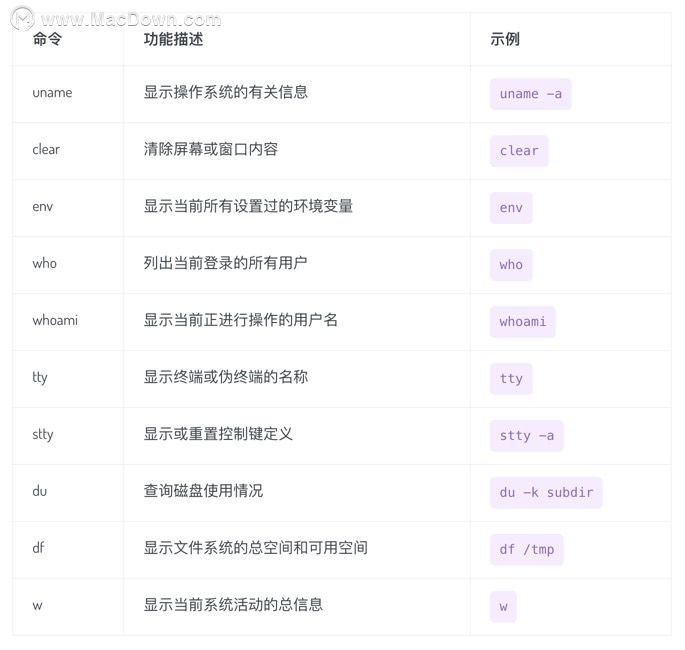
Task: Select the purple 'clear' code example
Action: tap(519, 151)
